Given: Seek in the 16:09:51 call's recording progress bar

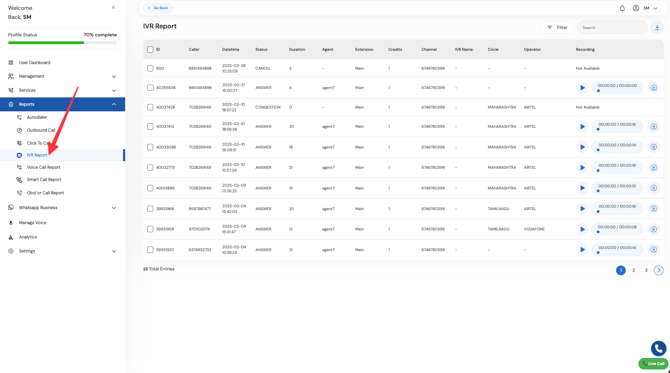Looking at the screenshot, I should (x=617, y=150).
